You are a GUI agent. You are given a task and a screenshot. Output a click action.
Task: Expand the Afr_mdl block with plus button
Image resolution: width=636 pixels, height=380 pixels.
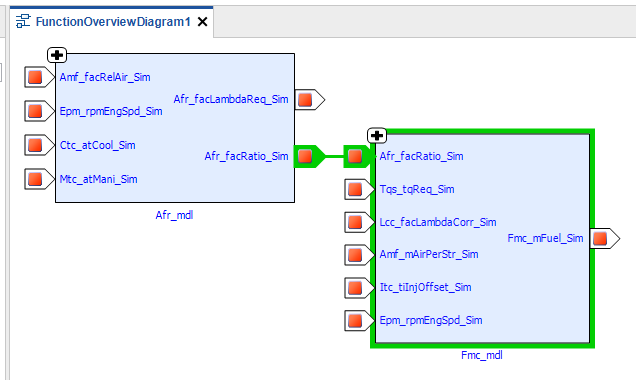click(57, 55)
